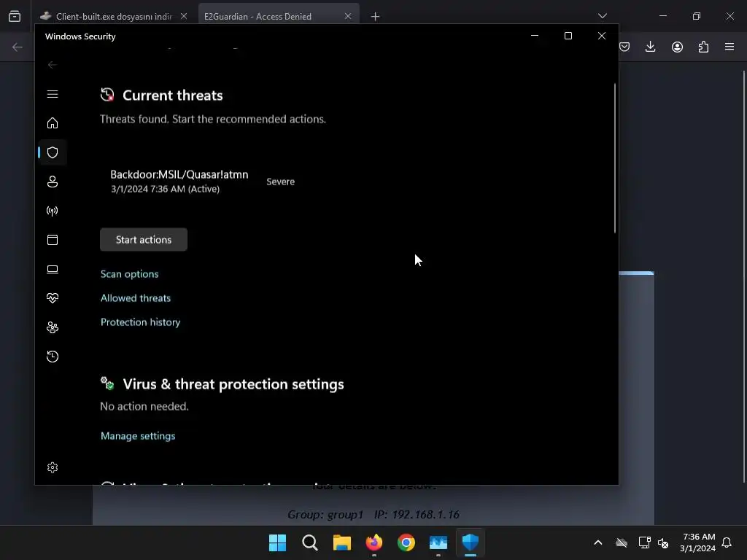747x560 pixels.
Task: Click the Severe severity label
Action: click(281, 182)
